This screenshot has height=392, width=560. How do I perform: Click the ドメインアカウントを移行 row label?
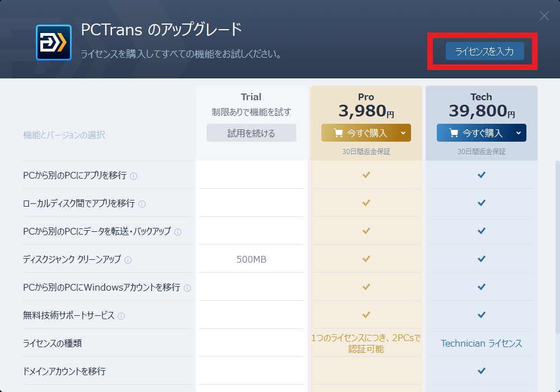(64, 371)
